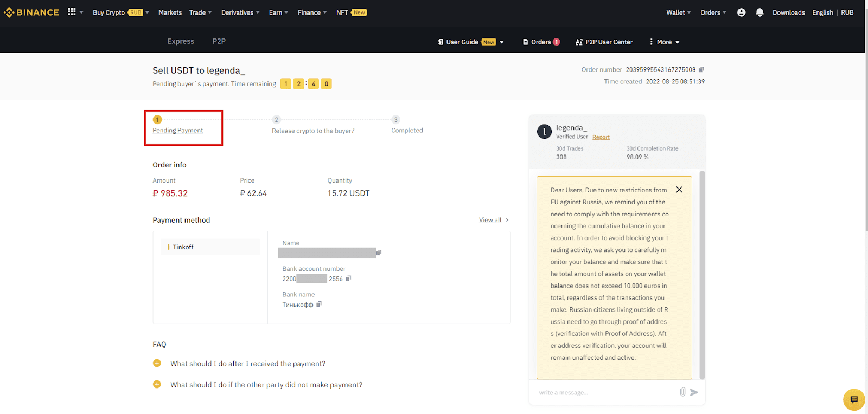Switch to the Express tab
The image size is (868, 414).
[x=180, y=41]
